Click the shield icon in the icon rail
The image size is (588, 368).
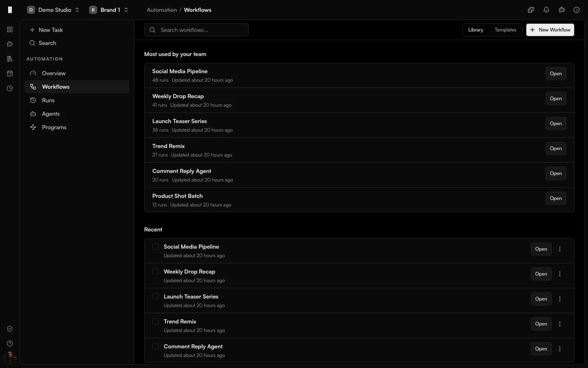point(10,329)
